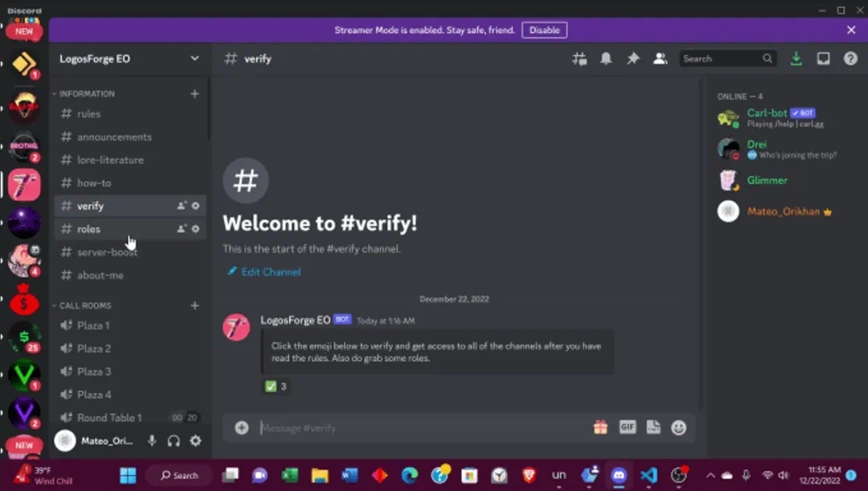Open the how-to channel
The width and height of the screenshot is (868, 491).
130,182
